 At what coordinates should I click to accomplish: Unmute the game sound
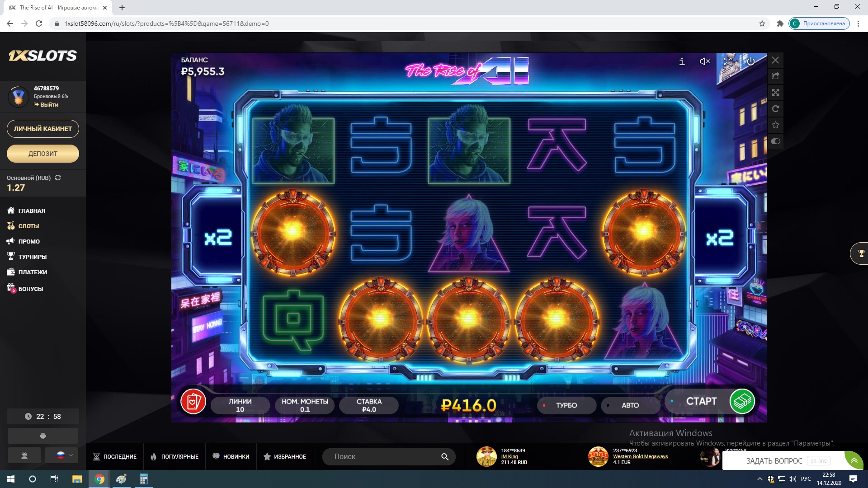click(704, 61)
